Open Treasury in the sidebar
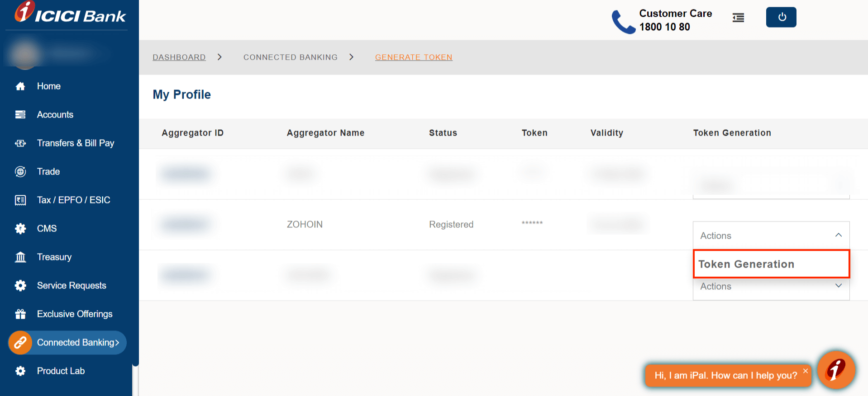868x396 pixels. 54,257
